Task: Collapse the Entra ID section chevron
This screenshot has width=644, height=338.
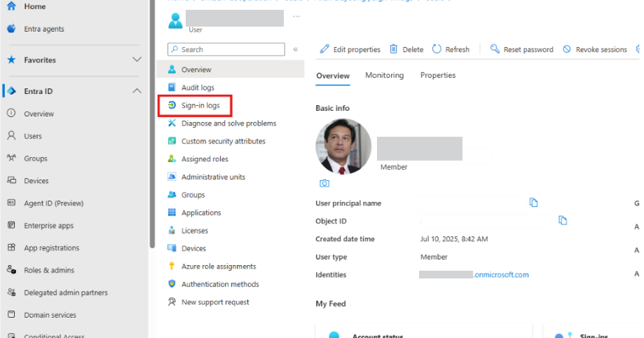Action: pyautogui.click(x=137, y=91)
